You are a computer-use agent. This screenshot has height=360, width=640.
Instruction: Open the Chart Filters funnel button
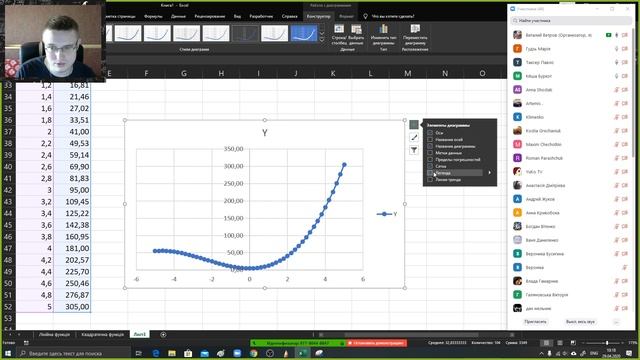pos(414,150)
